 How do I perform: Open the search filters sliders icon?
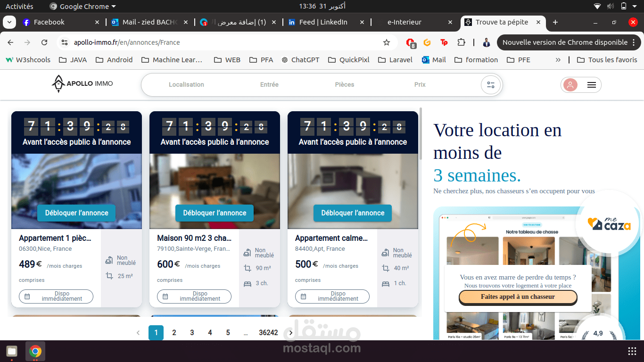coord(491,85)
